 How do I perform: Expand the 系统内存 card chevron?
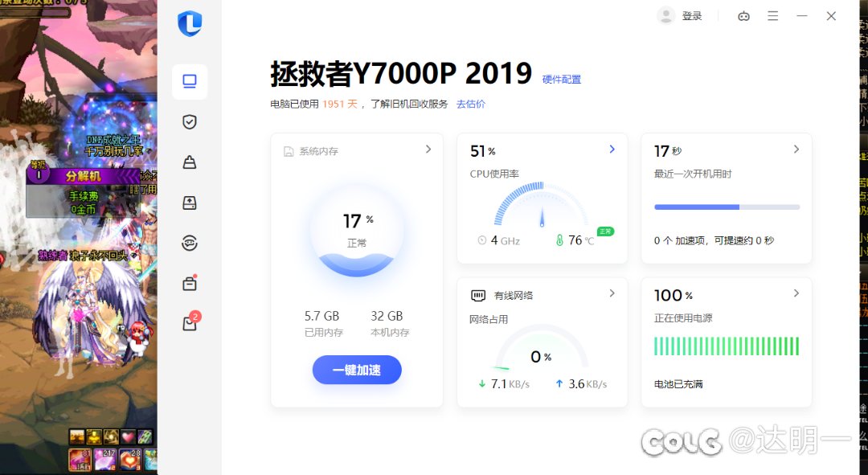[x=428, y=149]
